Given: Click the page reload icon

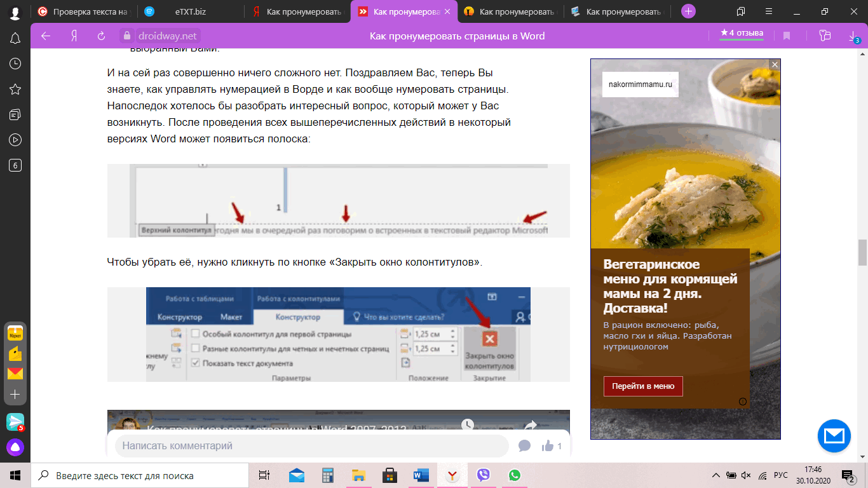Looking at the screenshot, I should click(101, 36).
